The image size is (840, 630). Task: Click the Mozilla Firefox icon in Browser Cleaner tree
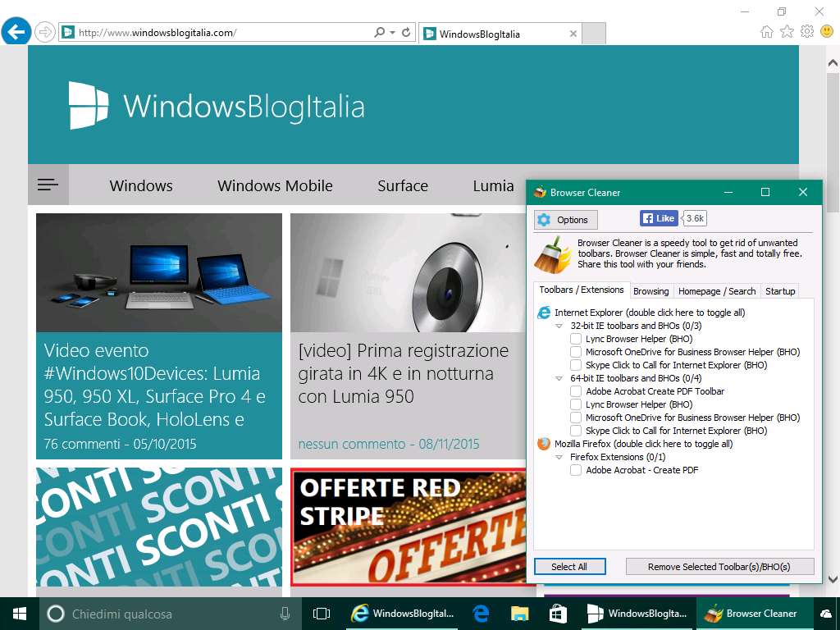(x=544, y=444)
